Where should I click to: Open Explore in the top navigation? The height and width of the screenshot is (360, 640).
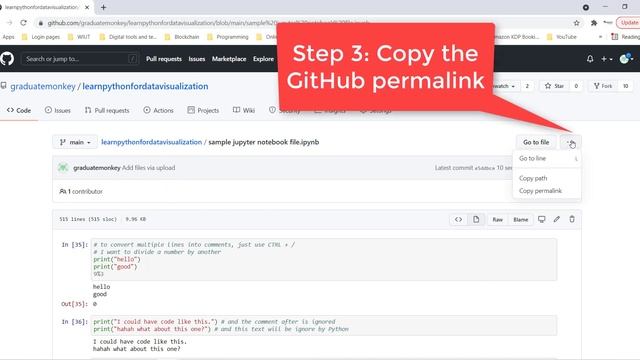pos(263,59)
